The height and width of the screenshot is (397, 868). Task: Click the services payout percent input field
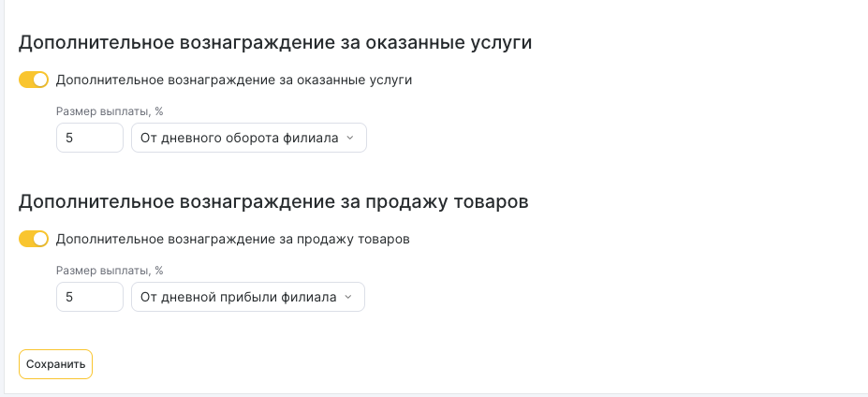(90, 139)
